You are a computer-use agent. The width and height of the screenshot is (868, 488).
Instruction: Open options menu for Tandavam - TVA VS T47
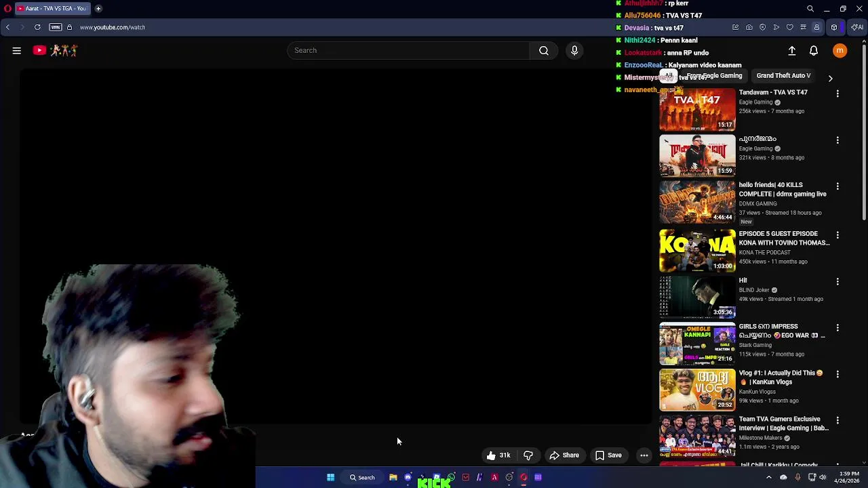(x=837, y=94)
